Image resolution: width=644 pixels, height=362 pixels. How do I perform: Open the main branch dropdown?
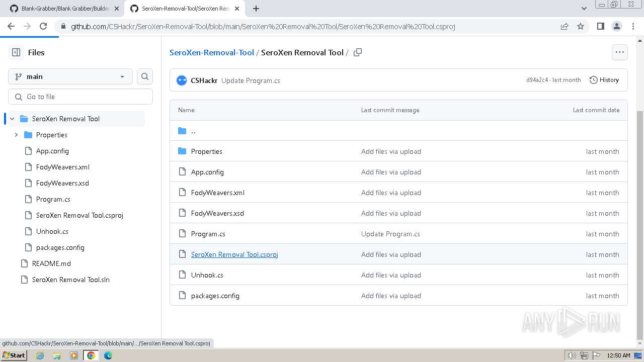[x=70, y=76]
